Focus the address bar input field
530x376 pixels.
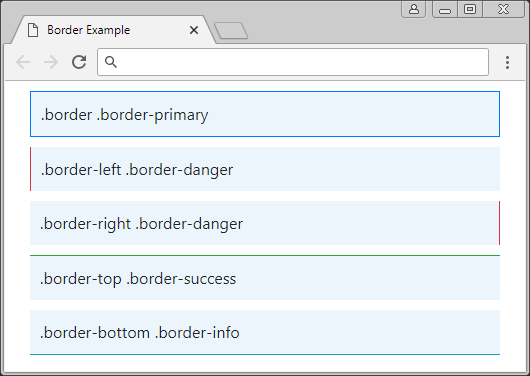293,62
